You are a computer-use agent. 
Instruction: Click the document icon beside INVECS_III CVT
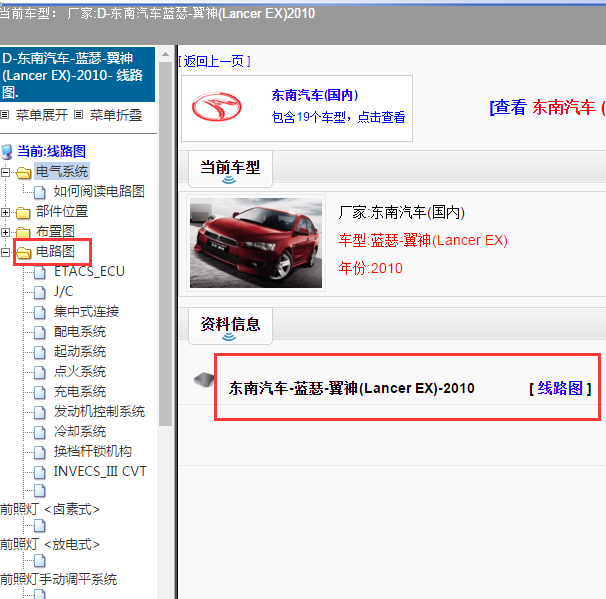(x=39, y=472)
